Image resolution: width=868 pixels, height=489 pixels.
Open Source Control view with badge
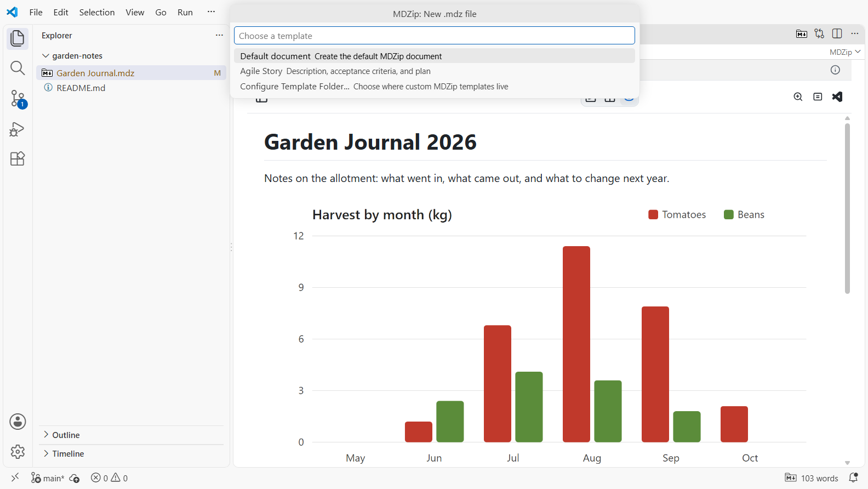pyautogui.click(x=18, y=99)
